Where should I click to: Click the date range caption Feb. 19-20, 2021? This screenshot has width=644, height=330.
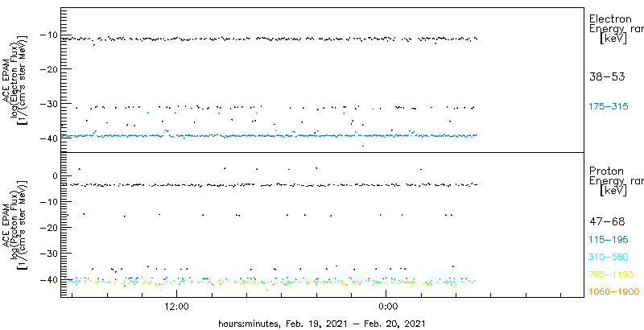321,323
